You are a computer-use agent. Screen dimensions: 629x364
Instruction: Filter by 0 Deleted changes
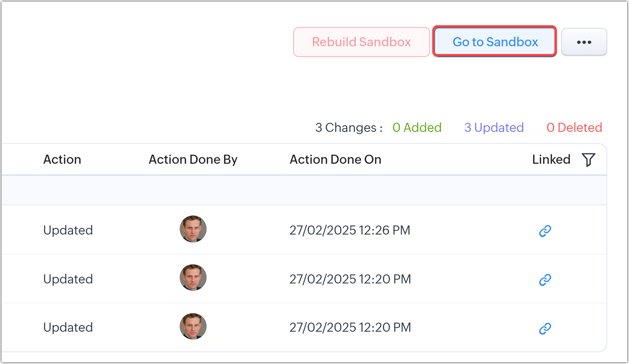pyautogui.click(x=574, y=128)
